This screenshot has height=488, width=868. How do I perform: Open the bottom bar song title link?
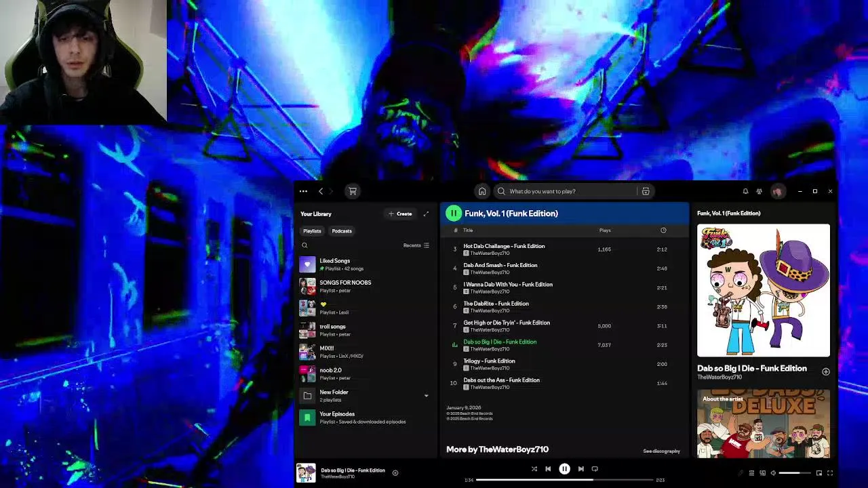click(x=353, y=470)
